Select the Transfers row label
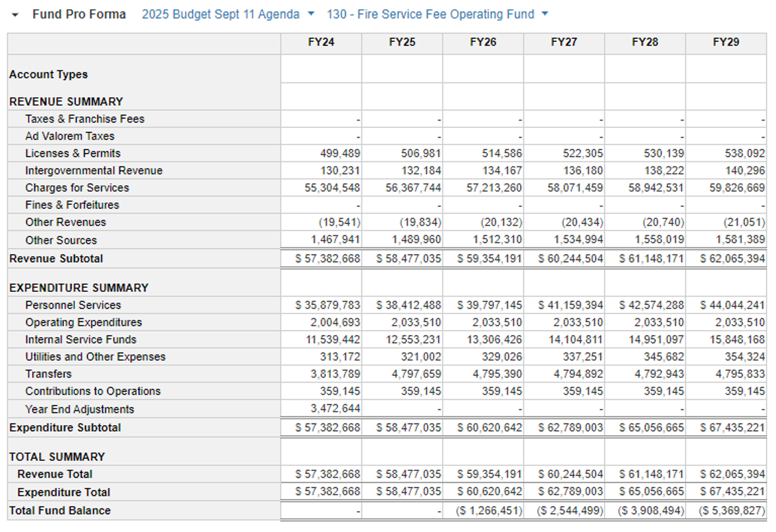 48,374
